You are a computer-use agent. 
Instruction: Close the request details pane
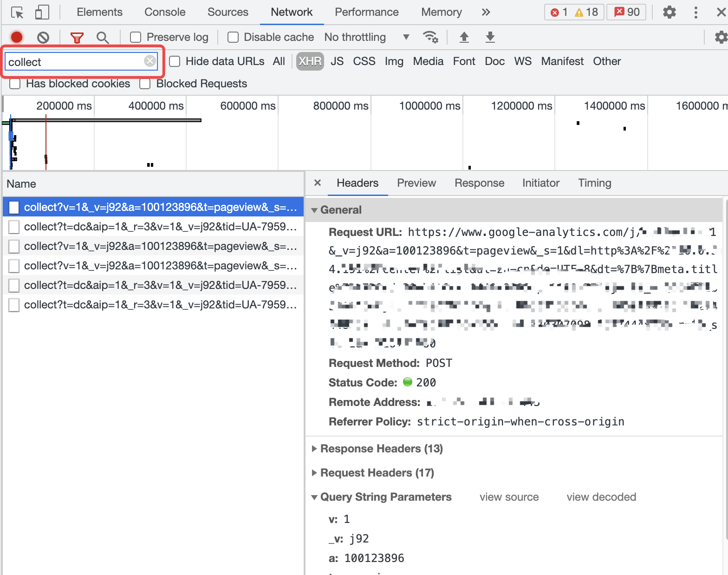coord(318,183)
